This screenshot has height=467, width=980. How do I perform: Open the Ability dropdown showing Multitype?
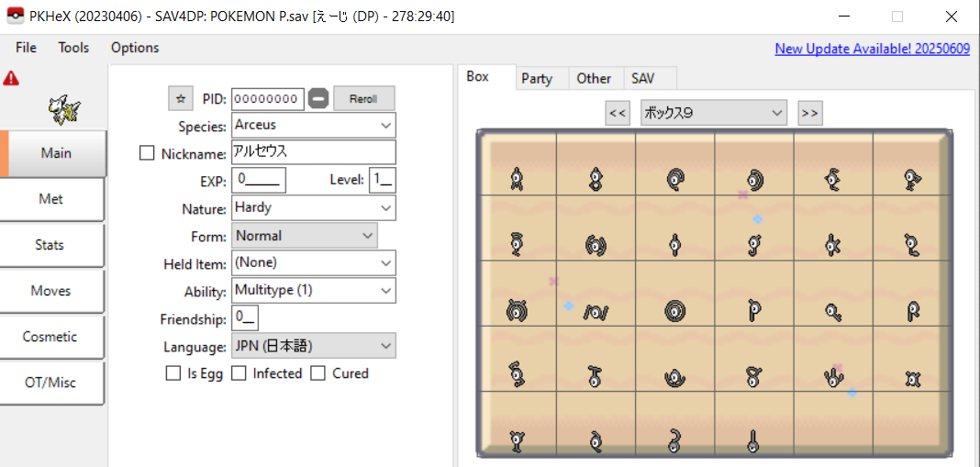pos(314,291)
